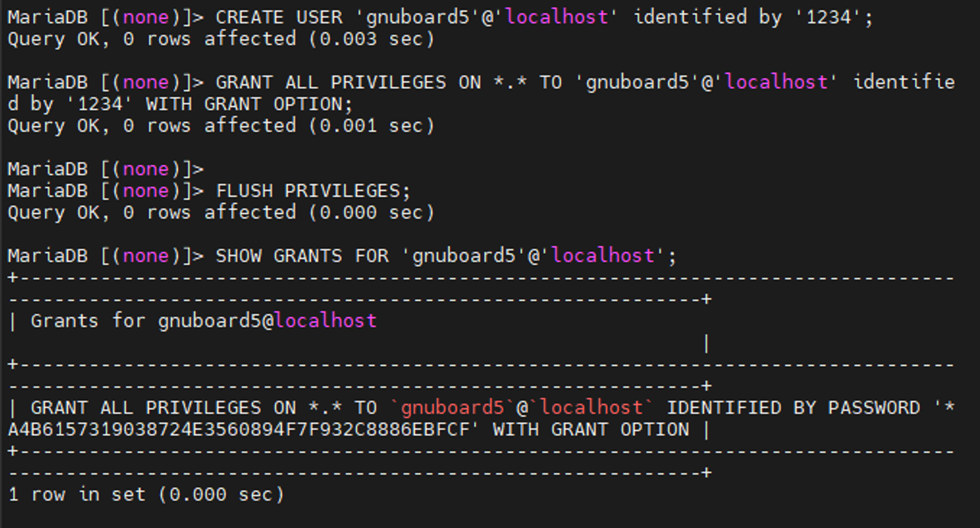Click 'localhost' in the CREATE USER command

click(x=556, y=18)
